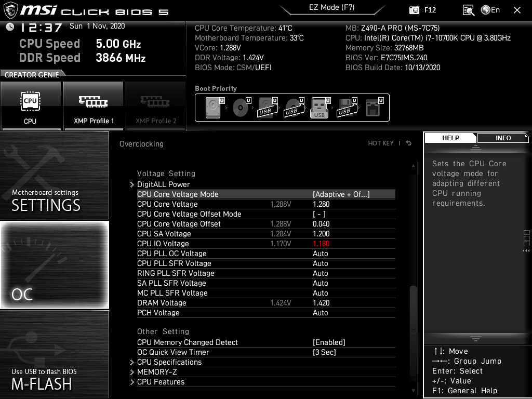Screen dimensions: 532x399
Task: Select the RING PLL SFR Voltage row
Action: 266,273
